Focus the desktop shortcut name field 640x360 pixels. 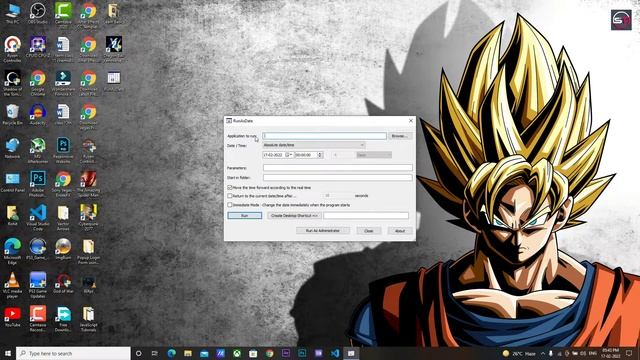(366, 216)
